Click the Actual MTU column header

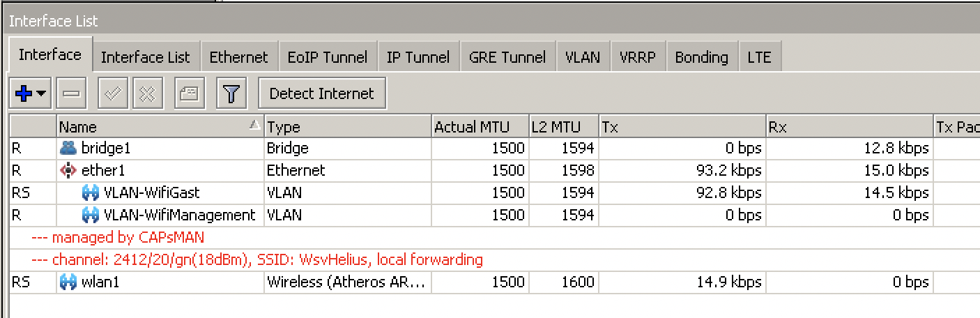point(480,127)
